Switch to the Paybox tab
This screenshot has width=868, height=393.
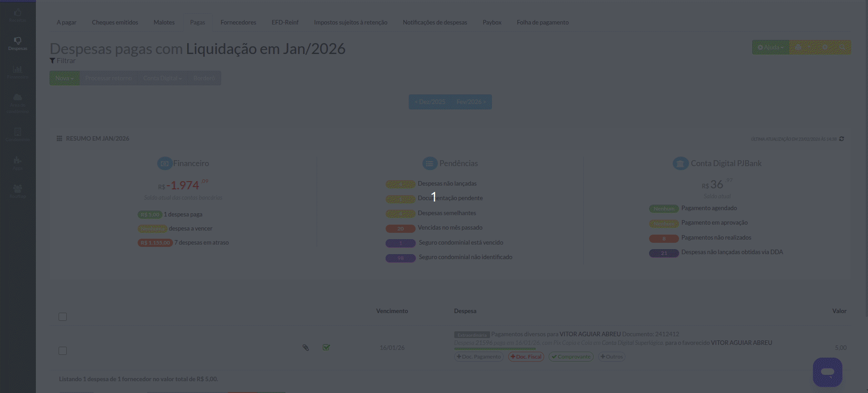492,22
